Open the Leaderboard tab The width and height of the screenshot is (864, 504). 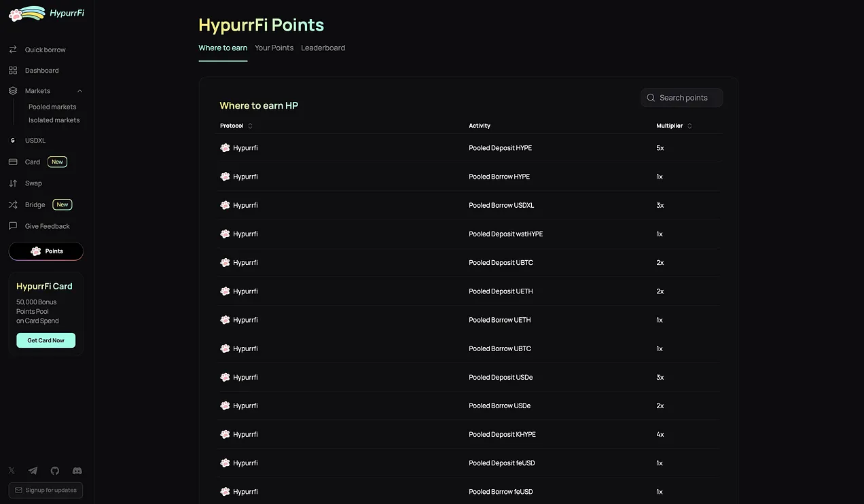[x=323, y=48]
